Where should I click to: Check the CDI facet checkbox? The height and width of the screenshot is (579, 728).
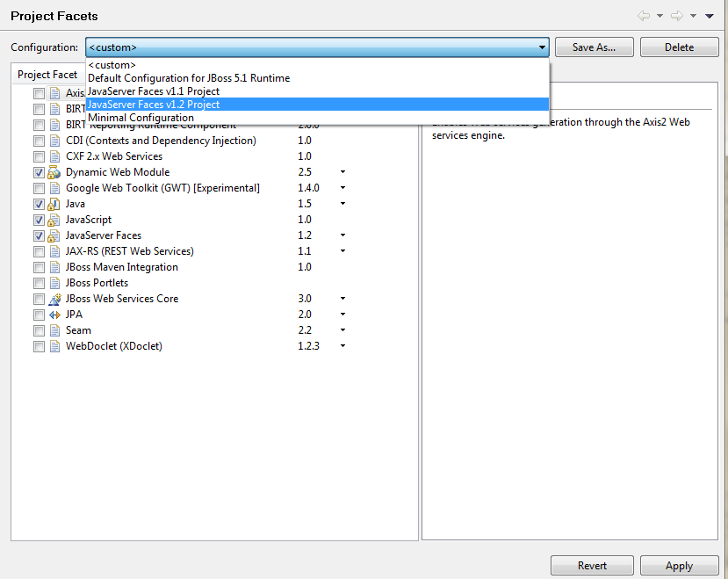point(39,141)
